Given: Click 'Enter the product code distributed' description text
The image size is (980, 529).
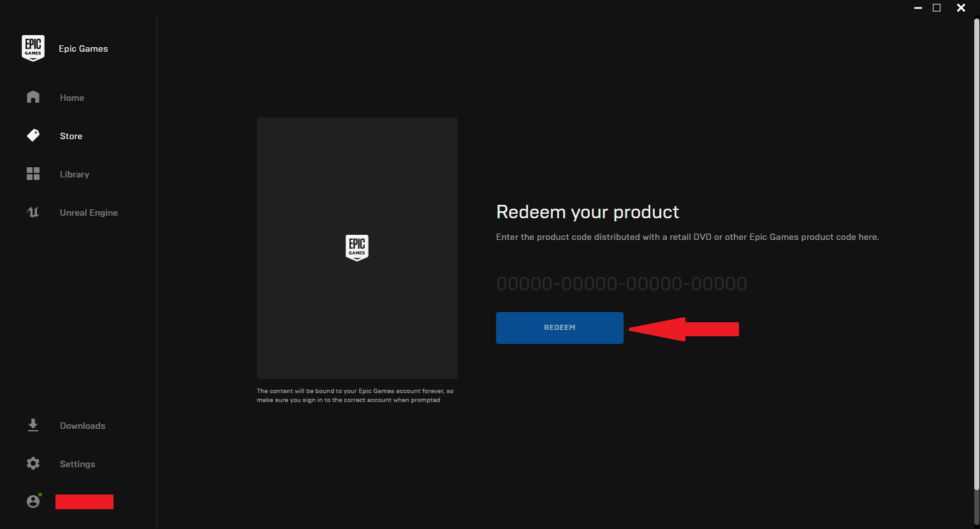Looking at the screenshot, I should pos(687,237).
